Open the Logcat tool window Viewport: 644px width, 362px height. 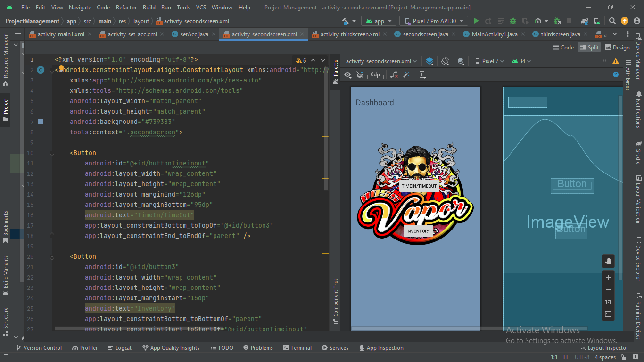coord(119,348)
